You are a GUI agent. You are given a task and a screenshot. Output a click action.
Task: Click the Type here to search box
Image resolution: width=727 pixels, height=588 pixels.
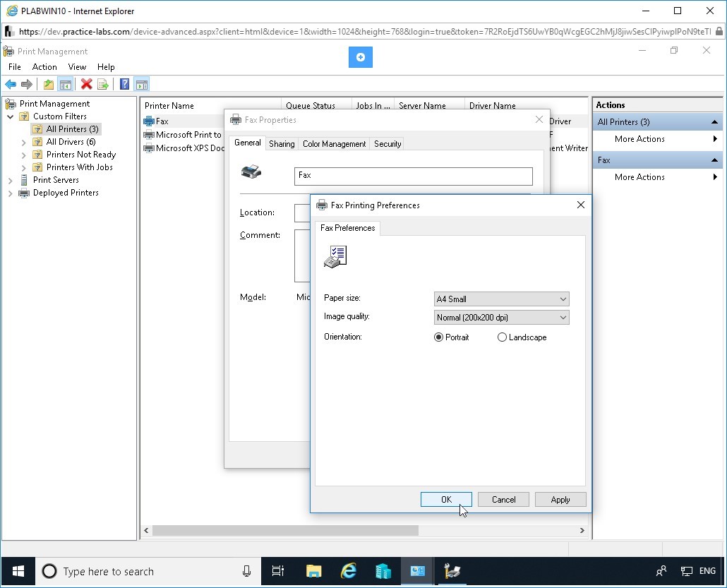click(148, 571)
